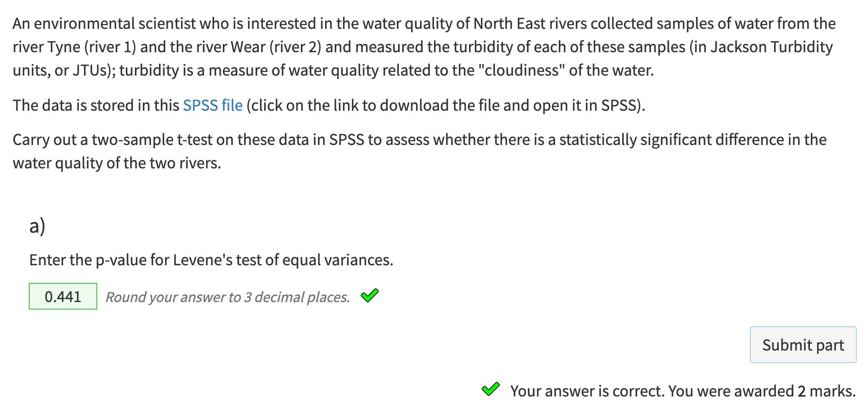Click the "Round your answer to 3 decimal places" hint
The image size is (868, 409).
tap(227, 297)
